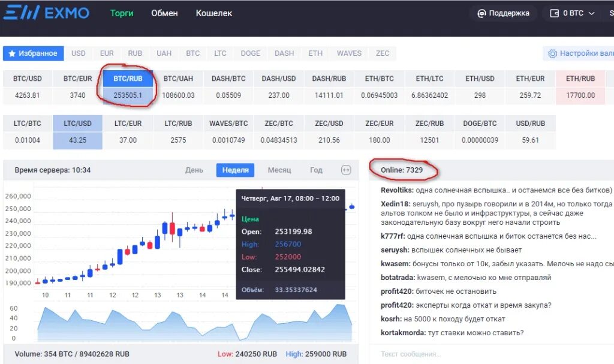The image size is (614, 364).
Task: Open the Кошелек page
Action: pos(214,13)
